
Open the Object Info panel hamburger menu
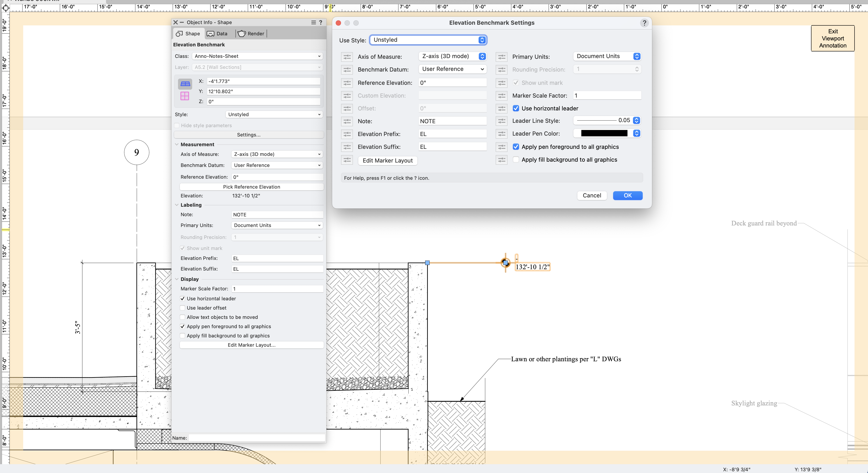313,22
